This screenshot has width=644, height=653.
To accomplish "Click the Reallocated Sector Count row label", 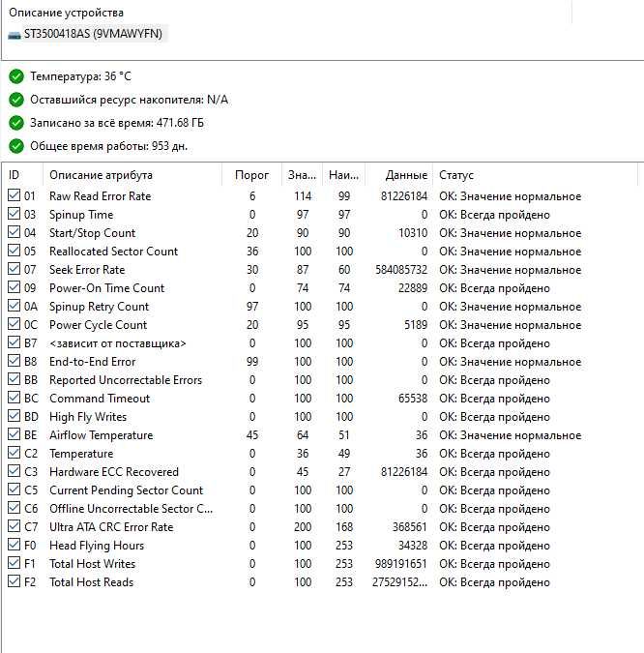I will coord(113,252).
